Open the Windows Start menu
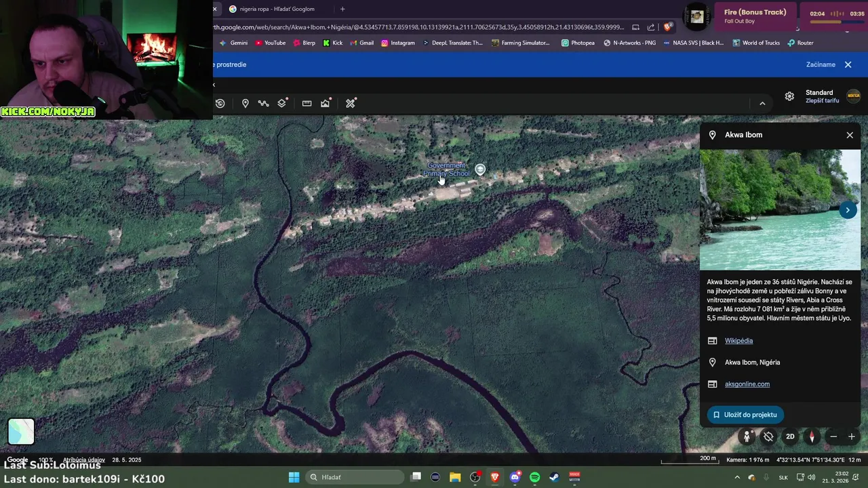868x488 pixels. pos(294,477)
